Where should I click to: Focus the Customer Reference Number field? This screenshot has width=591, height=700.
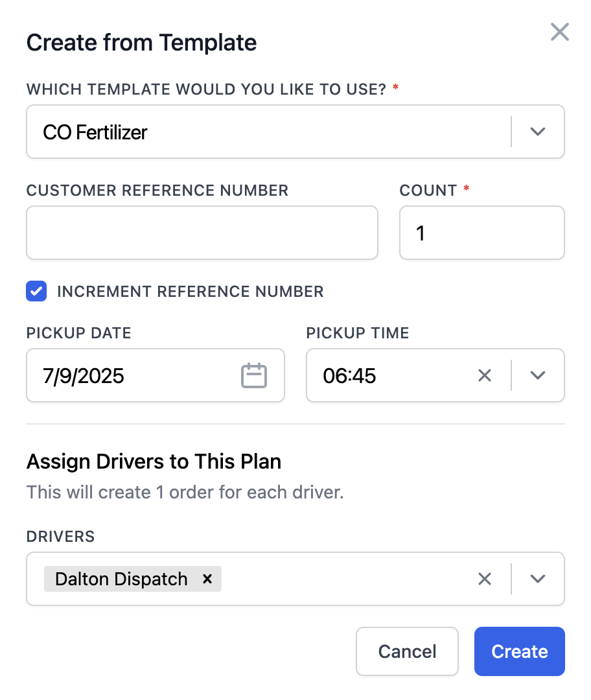202,233
